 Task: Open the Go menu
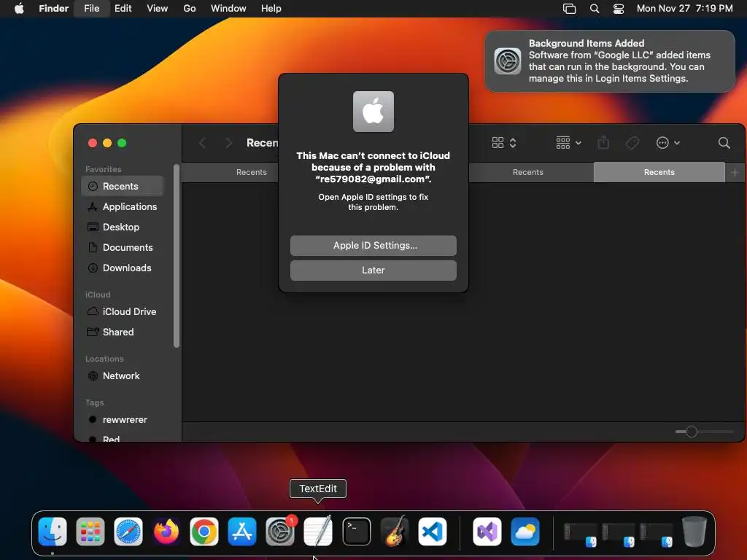(189, 9)
